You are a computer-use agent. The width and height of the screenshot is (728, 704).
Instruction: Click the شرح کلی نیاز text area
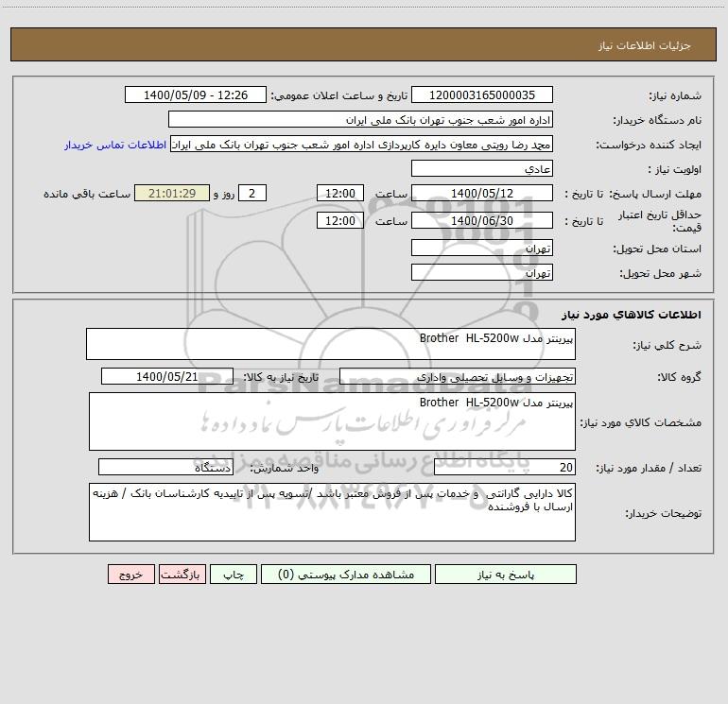[x=331, y=344]
